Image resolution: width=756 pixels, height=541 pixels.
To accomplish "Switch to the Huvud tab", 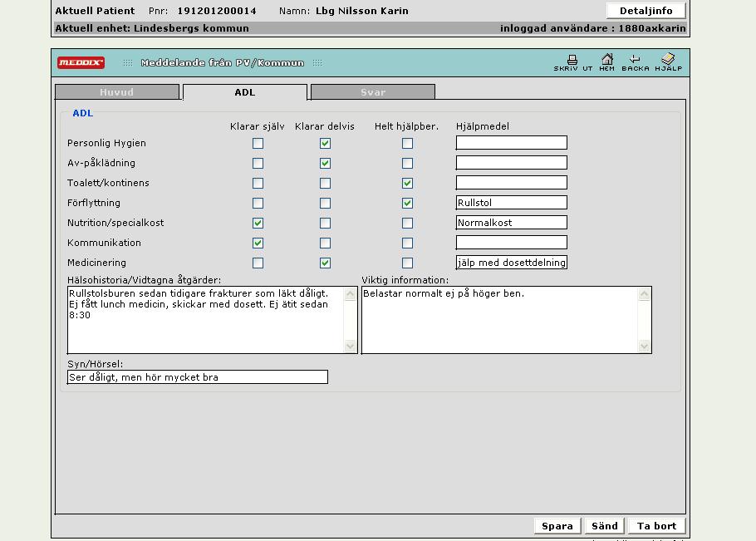I will coord(117,92).
